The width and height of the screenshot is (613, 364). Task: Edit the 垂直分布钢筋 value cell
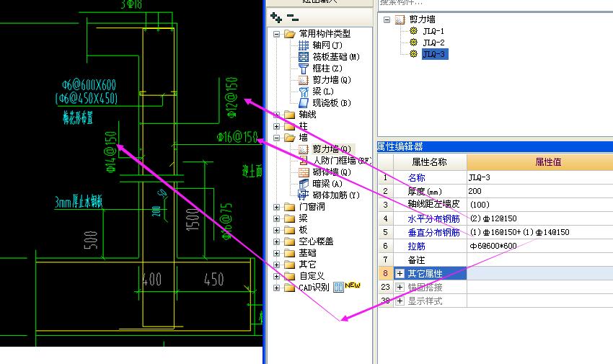point(540,232)
